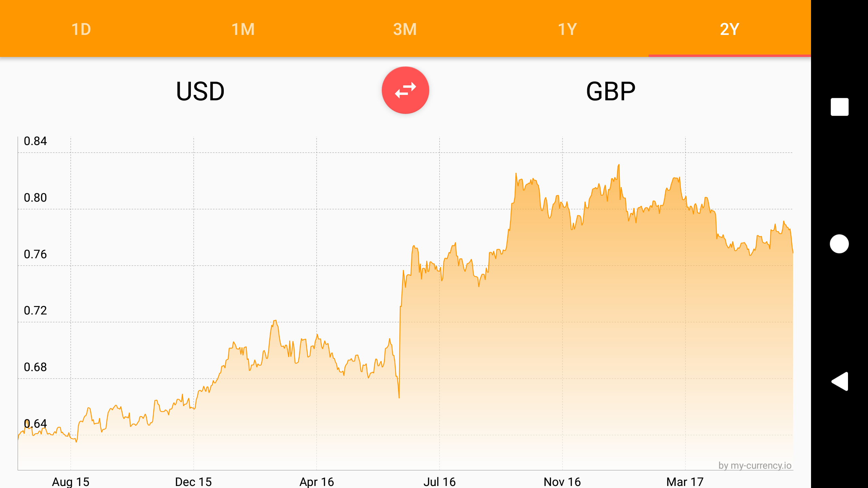Switch to the 1M time range tab

click(x=243, y=28)
